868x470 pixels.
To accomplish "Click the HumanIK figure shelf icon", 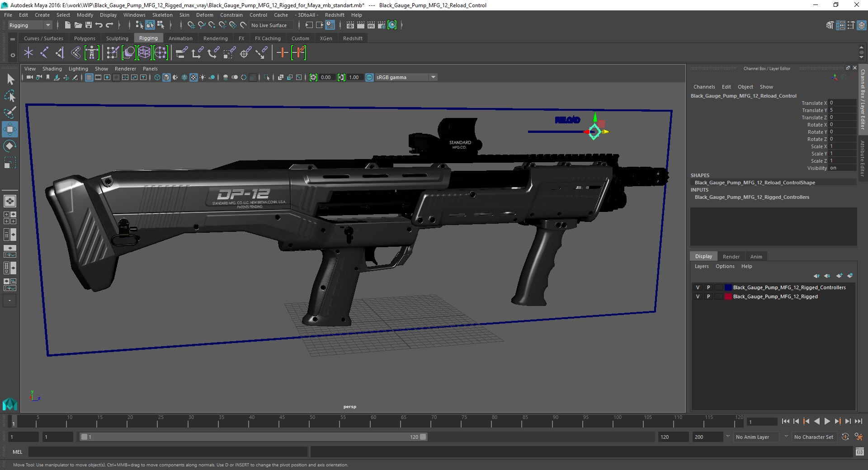I will click(92, 53).
